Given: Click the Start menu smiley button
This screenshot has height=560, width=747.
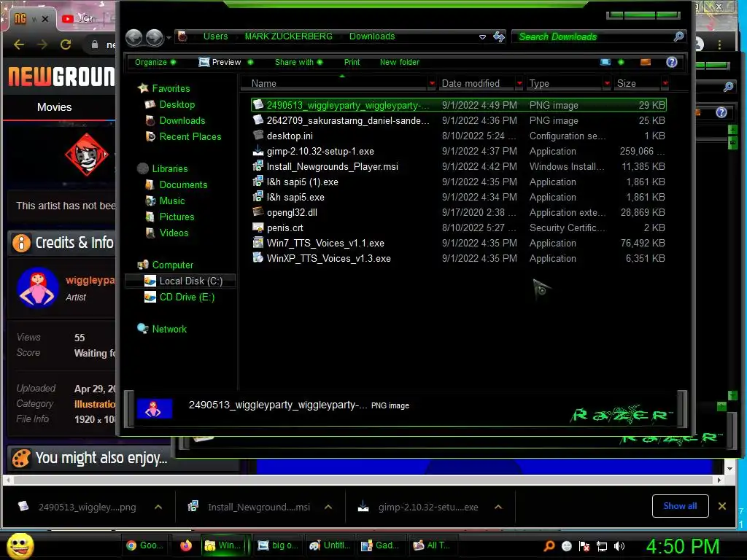Looking at the screenshot, I should (x=20, y=545).
